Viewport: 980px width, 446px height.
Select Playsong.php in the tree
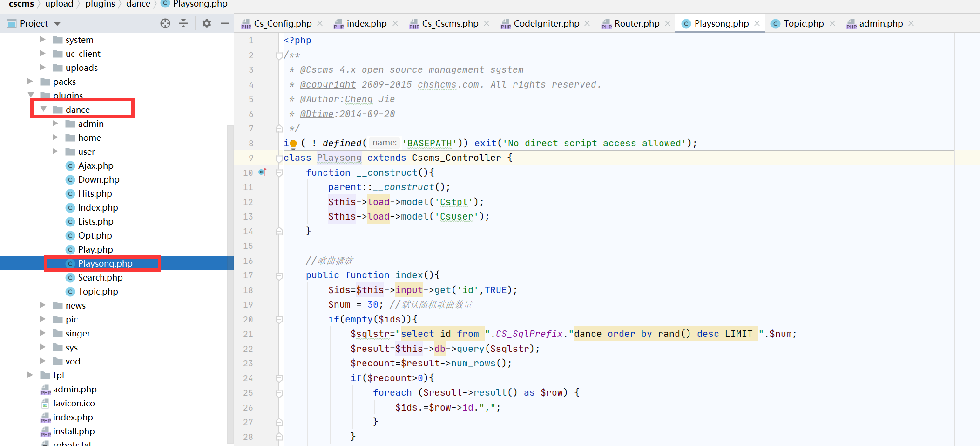coord(105,263)
